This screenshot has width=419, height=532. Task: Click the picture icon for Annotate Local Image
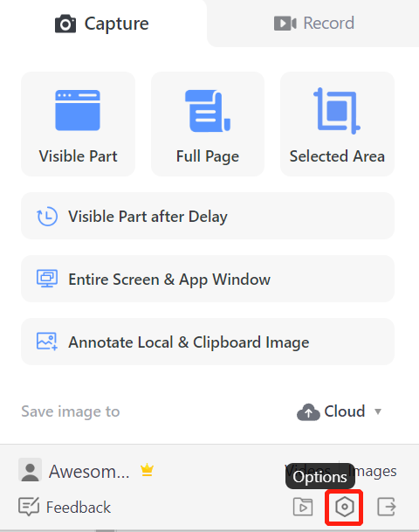click(x=47, y=342)
